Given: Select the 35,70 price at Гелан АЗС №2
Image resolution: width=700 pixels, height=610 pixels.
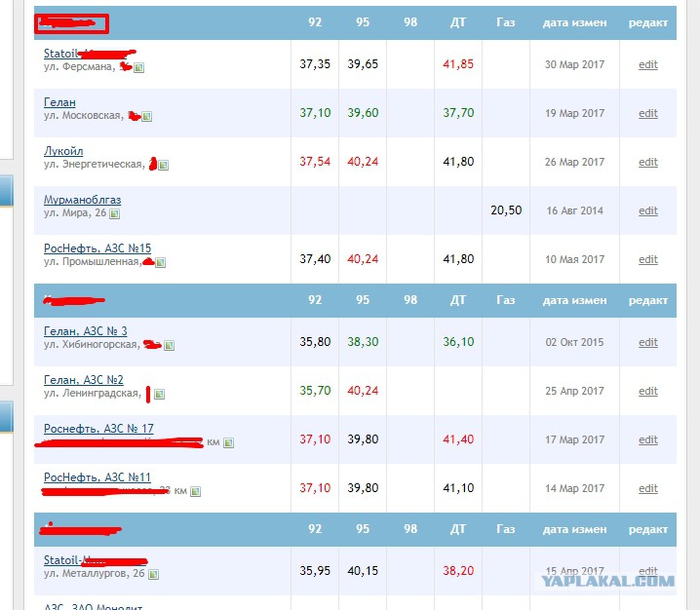Looking at the screenshot, I should pyautogui.click(x=315, y=391).
